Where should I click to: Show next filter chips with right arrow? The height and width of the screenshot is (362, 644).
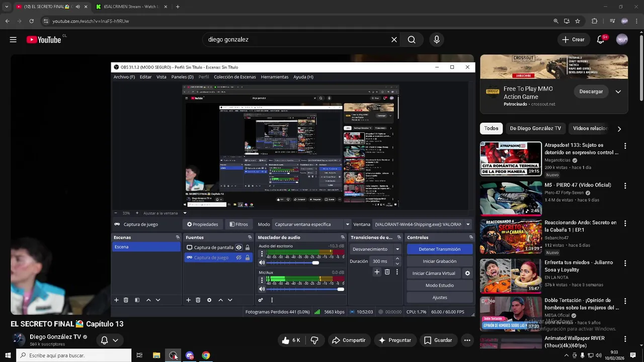tap(619, 129)
